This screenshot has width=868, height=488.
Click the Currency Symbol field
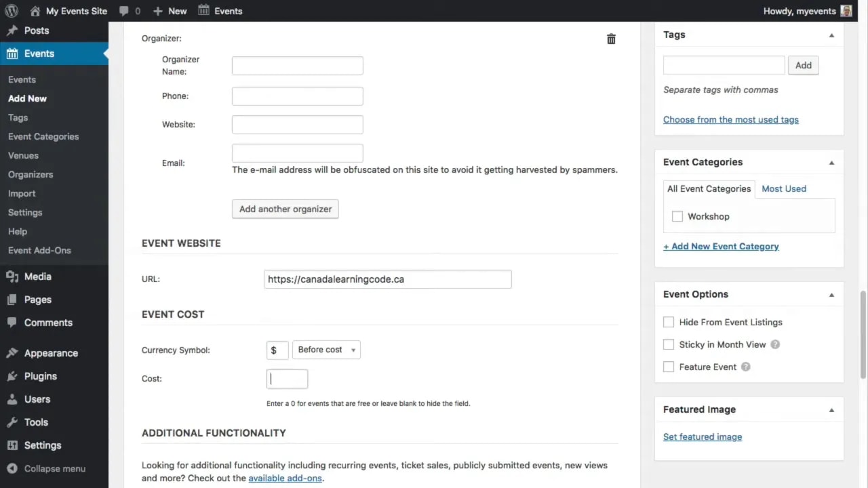[277, 350]
